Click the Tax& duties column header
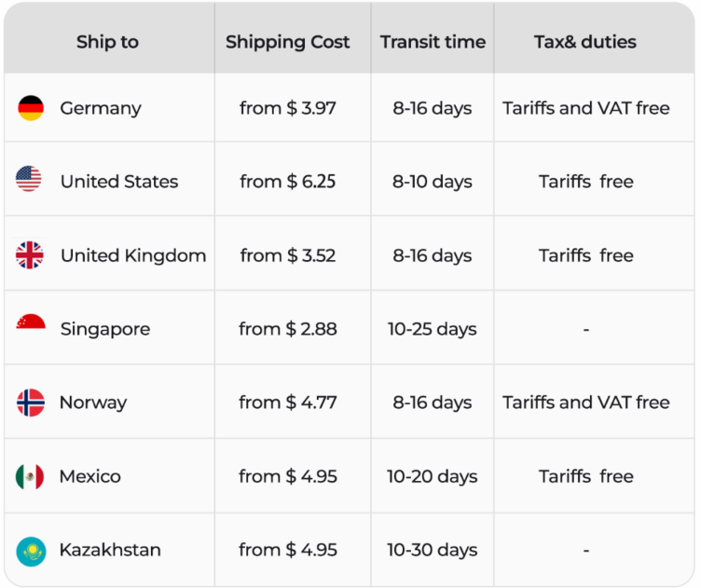The width and height of the screenshot is (701, 588). tap(585, 42)
